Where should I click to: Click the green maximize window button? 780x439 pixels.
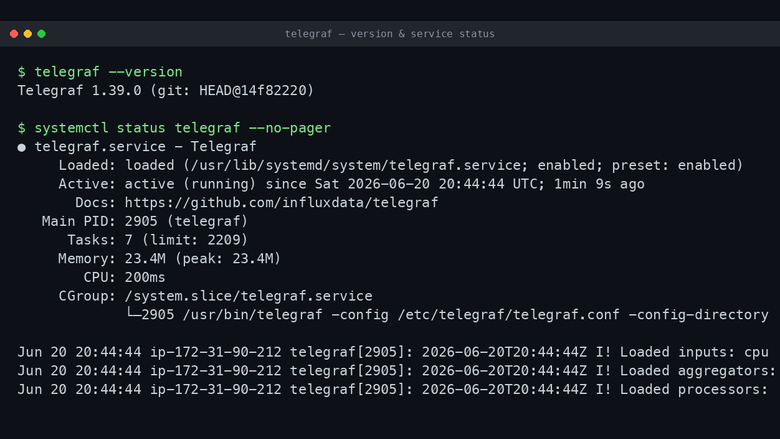(x=42, y=34)
